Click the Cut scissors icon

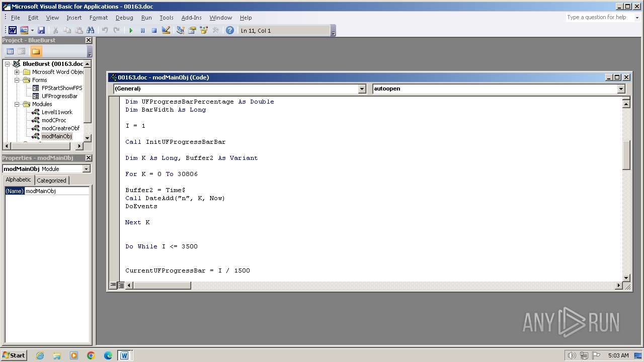pos(56,31)
